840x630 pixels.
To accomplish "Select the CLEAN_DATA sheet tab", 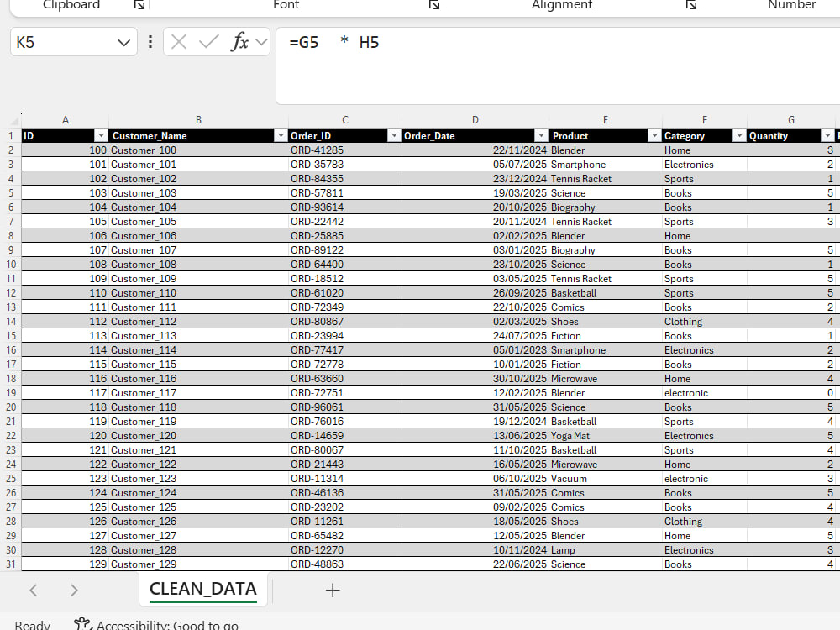I will tap(203, 589).
